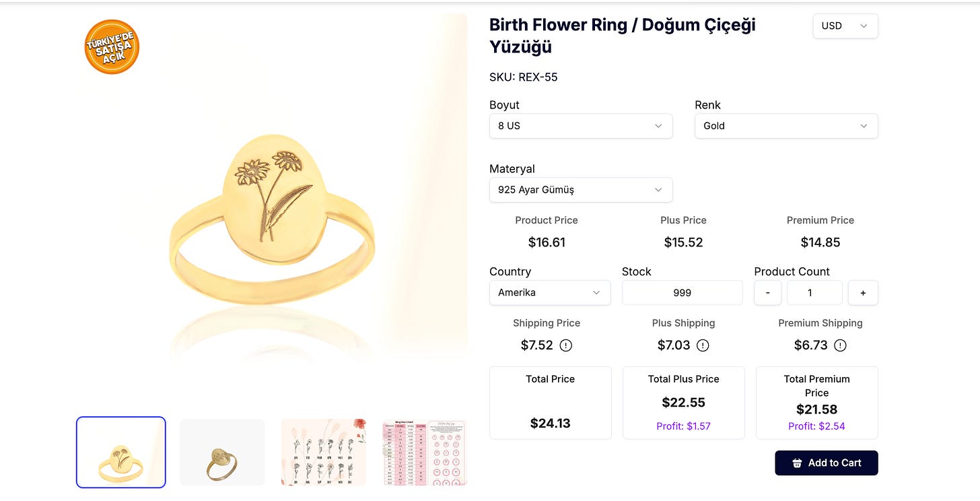Click the basket icon in Add to Cart
This screenshot has width=980, height=501.
pos(797,463)
